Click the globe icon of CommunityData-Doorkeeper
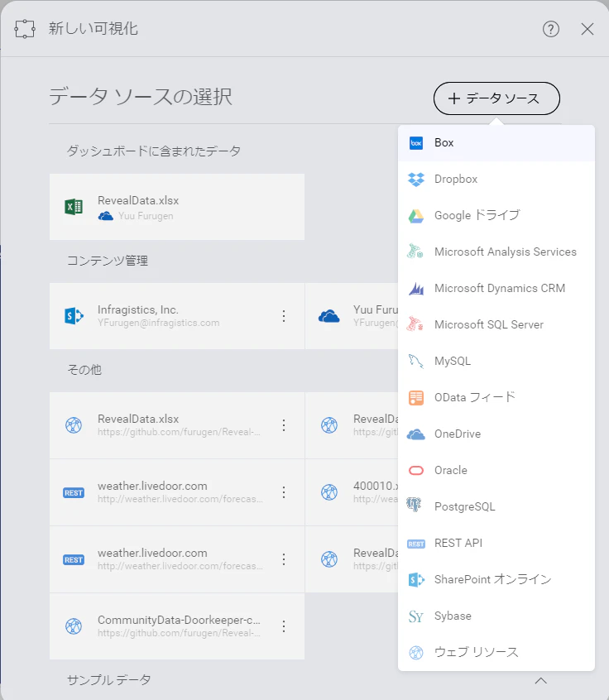The width and height of the screenshot is (609, 700). tap(74, 626)
